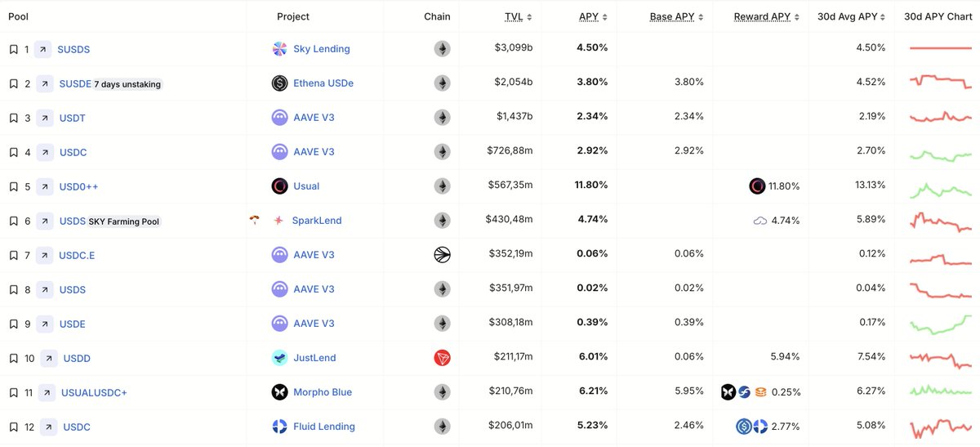Screen dimensions: 980x447
Task: Toggle bookmark for USD0++ pool
Action: click(x=13, y=186)
